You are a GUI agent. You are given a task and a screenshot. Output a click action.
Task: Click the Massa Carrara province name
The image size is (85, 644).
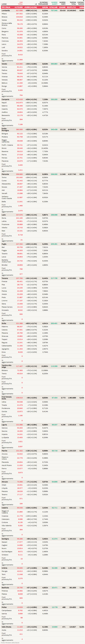coord(7,307)
